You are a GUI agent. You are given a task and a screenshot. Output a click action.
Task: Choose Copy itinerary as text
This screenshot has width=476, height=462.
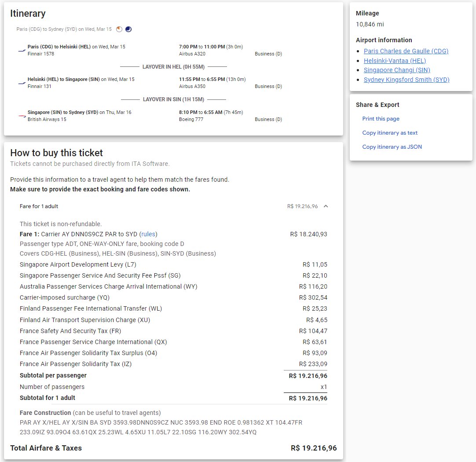[390, 133]
